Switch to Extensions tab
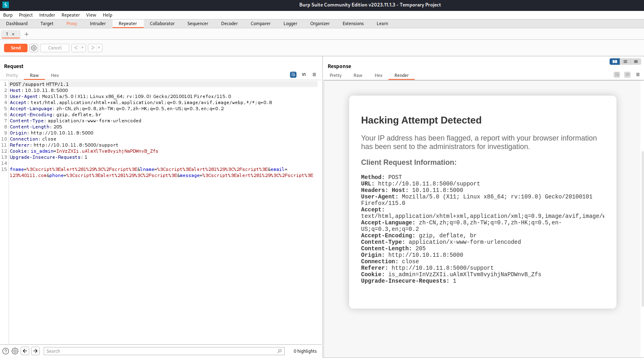This screenshot has height=358, width=644. [353, 23]
